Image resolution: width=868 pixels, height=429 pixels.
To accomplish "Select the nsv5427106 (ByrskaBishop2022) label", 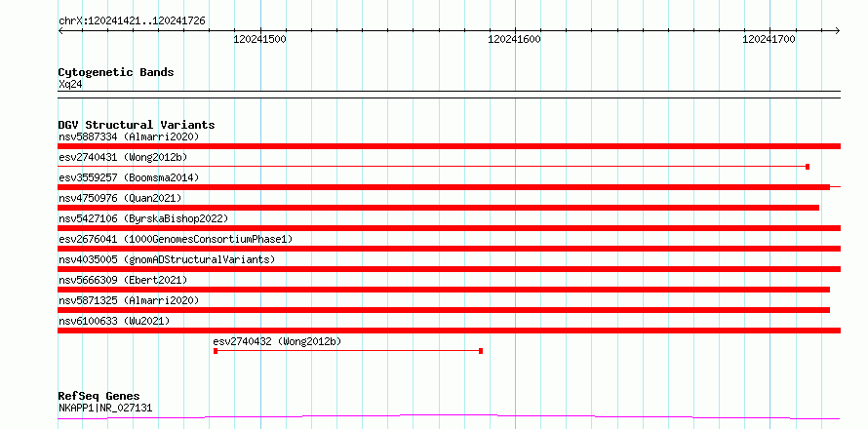I will tap(142, 218).
